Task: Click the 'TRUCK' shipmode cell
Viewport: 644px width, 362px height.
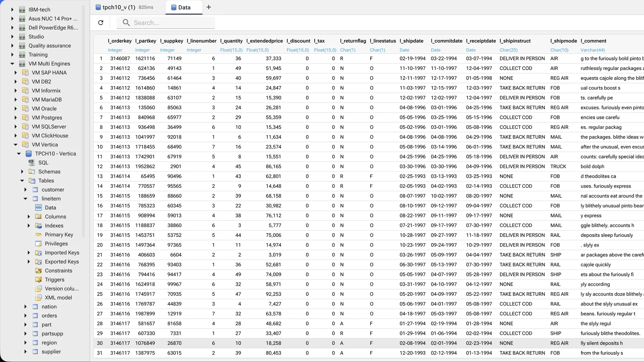Action: (x=558, y=167)
